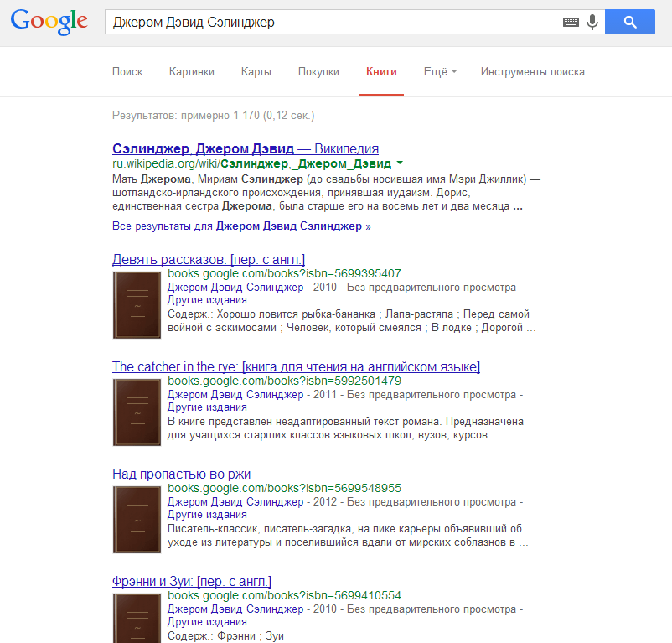Open the Wikipedia result Сэлинджер, Джером Дэвид
This screenshot has height=643, width=672.
pyautogui.click(x=246, y=148)
